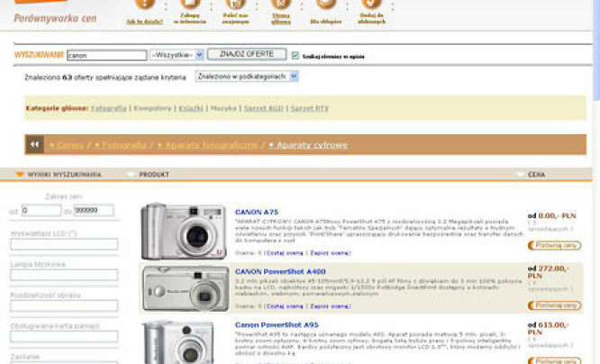Click 'Zapisz ocenę' for PowerShot A400
600x364 pixels.
tap(330, 306)
